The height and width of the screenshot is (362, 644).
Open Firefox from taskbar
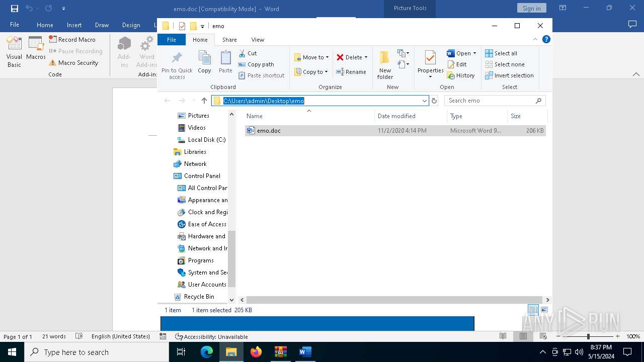256,352
